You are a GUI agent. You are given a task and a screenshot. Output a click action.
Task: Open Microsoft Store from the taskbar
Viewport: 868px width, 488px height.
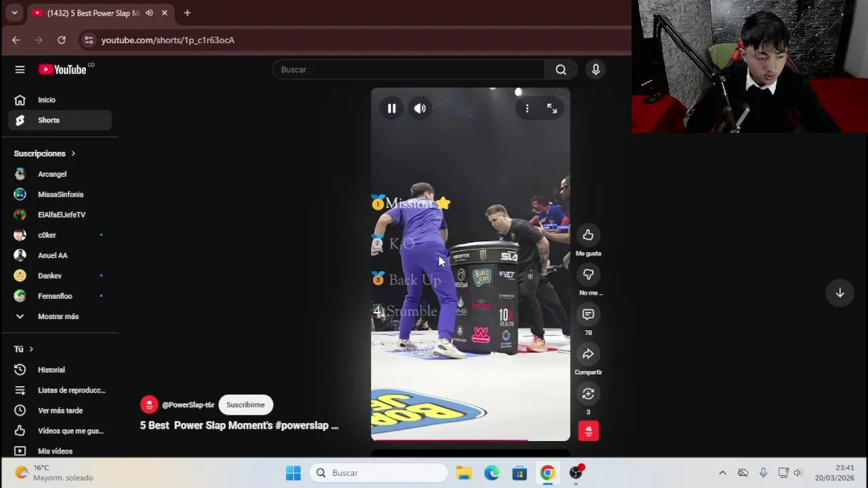click(519, 473)
